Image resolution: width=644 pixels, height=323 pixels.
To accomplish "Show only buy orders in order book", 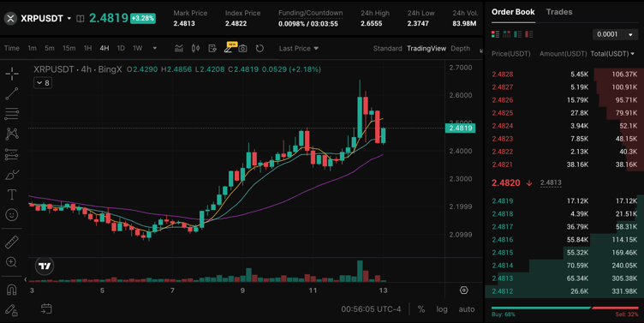I will [x=517, y=34].
